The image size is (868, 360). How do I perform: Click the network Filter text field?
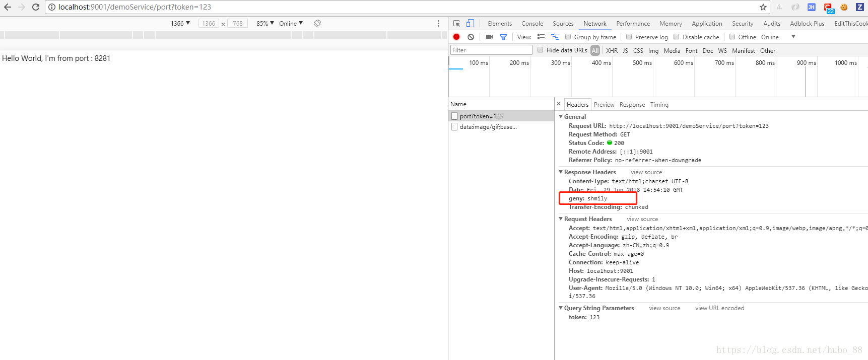(x=491, y=50)
